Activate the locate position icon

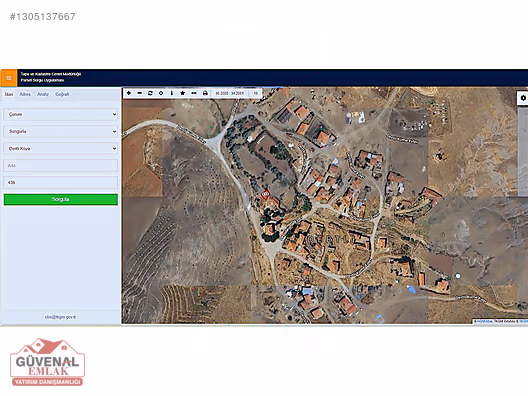(x=161, y=93)
